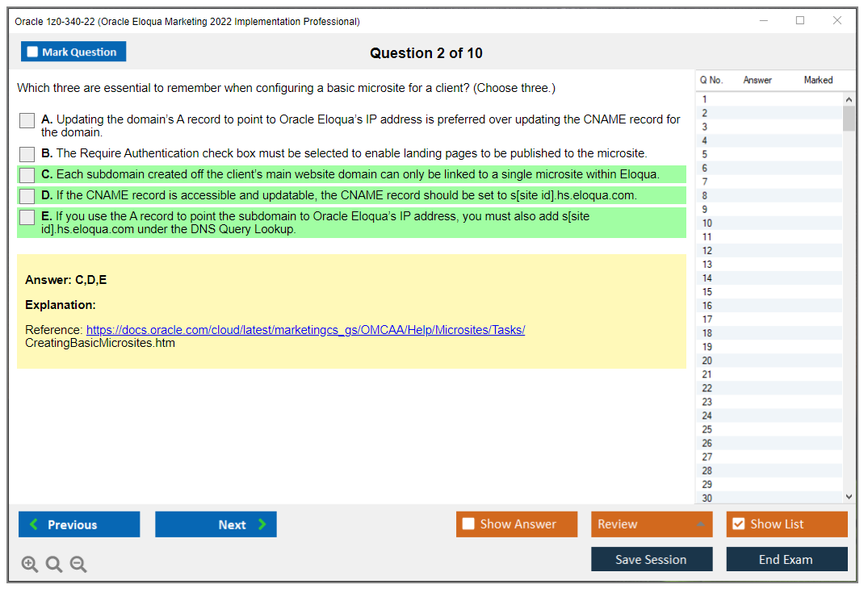Tick the checkbox for answer C

pyautogui.click(x=27, y=175)
